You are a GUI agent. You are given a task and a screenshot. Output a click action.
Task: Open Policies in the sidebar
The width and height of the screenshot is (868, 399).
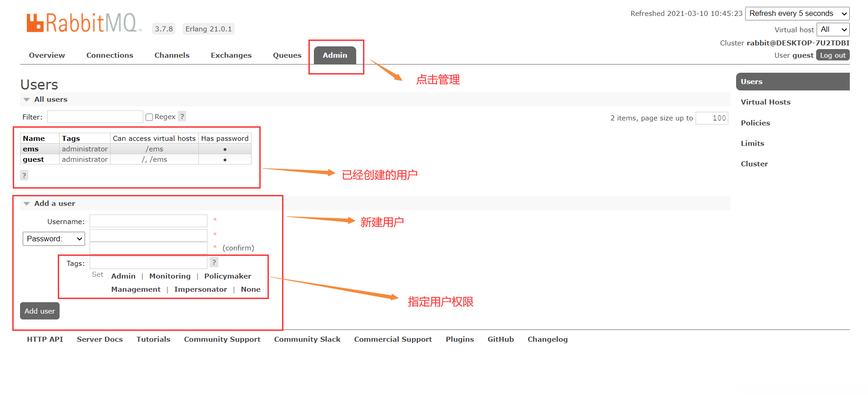[755, 123]
